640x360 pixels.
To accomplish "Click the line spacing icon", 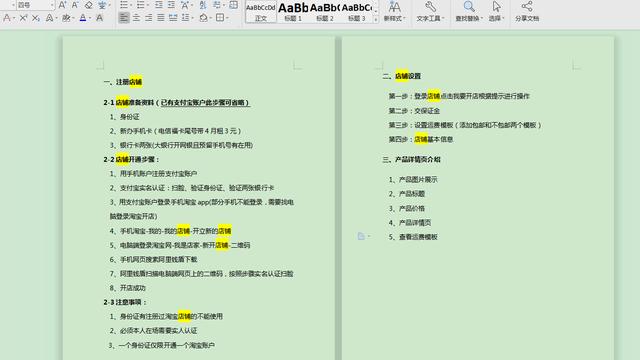I will [185, 18].
